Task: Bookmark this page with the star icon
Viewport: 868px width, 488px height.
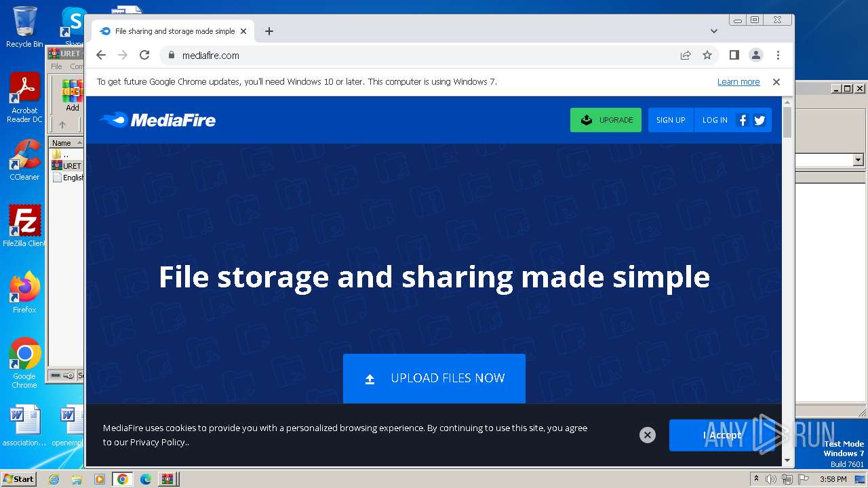Action: tap(707, 55)
